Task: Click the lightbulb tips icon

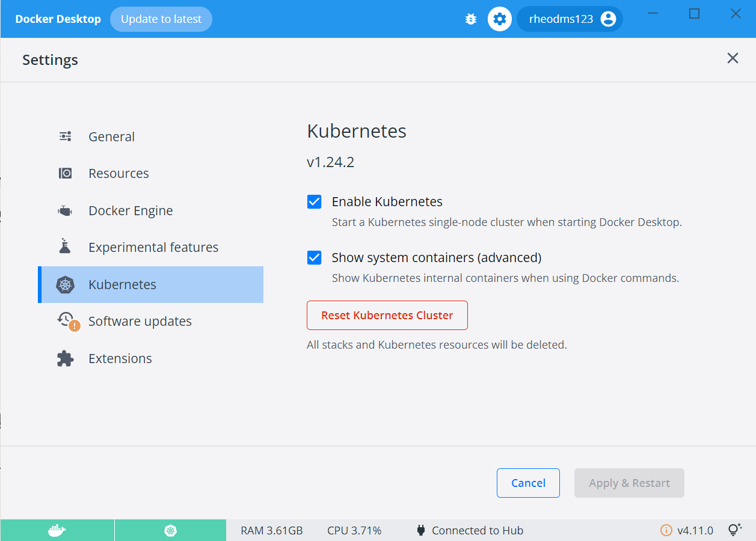Action: pyautogui.click(x=734, y=530)
